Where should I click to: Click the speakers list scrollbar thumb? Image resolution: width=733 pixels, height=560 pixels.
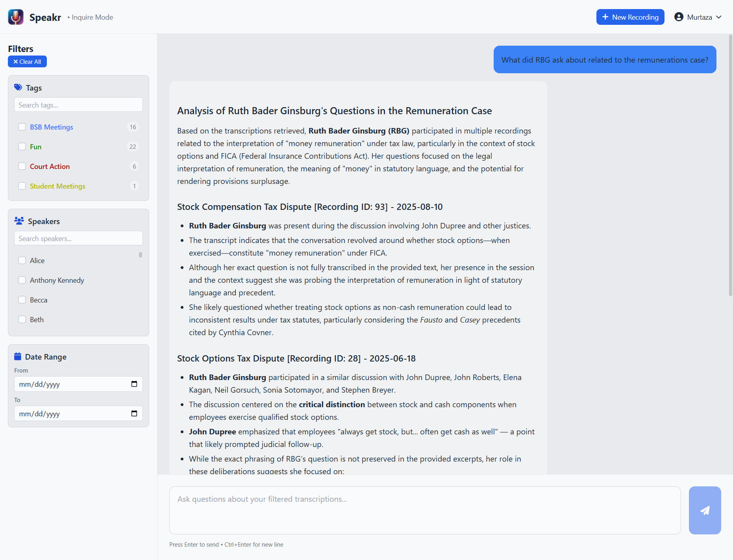click(x=141, y=255)
